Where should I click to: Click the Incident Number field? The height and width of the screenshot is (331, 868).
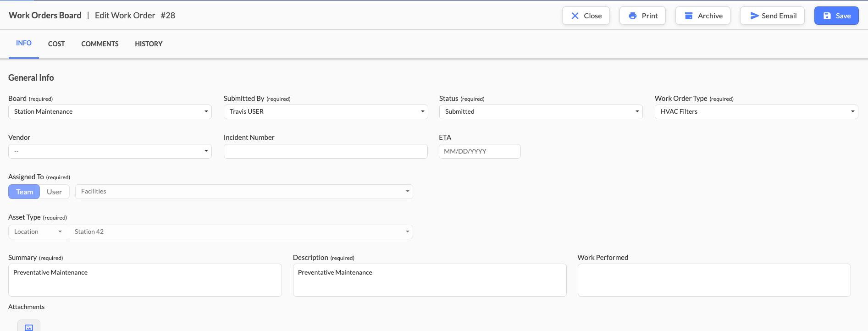point(326,151)
